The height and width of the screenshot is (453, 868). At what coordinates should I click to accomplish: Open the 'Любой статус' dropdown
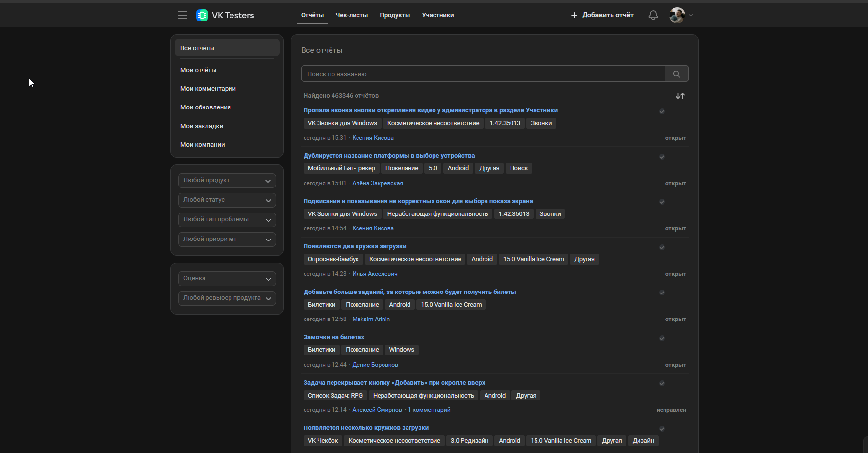(x=227, y=200)
